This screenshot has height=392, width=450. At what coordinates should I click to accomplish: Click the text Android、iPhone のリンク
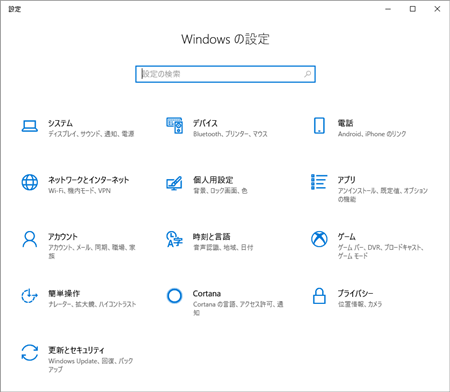[x=372, y=134]
